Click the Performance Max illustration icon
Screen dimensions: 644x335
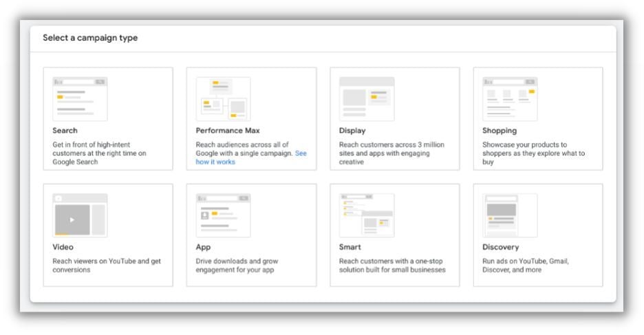(224, 98)
